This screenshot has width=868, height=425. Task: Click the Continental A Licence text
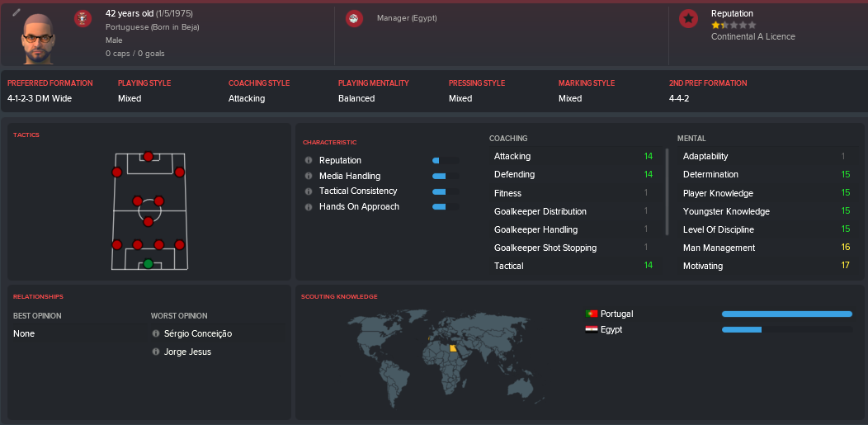(x=752, y=36)
